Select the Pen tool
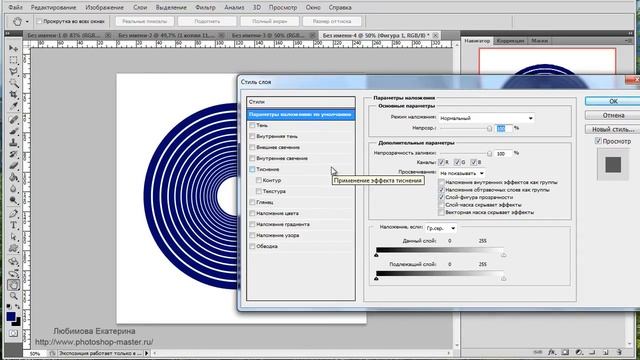The height and width of the screenshot is (360, 640). [13, 213]
